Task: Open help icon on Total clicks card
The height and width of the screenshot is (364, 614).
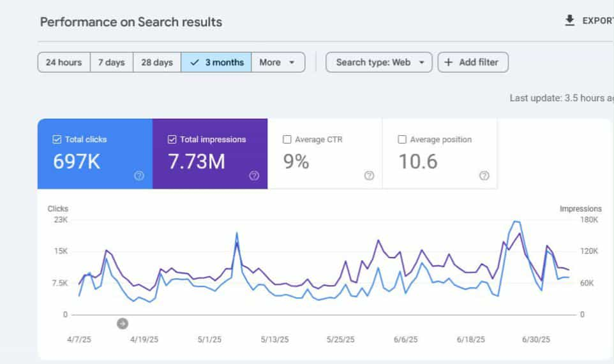Action: [x=139, y=176]
